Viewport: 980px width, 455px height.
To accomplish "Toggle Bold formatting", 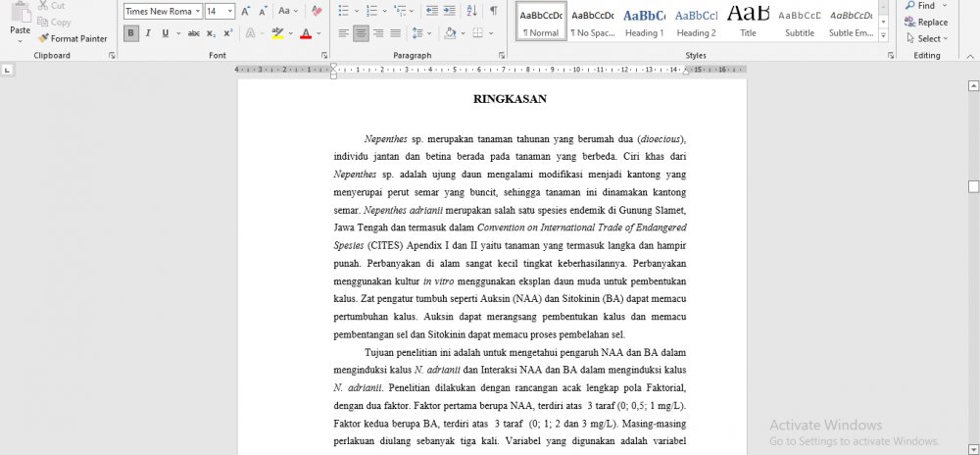I will [131, 33].
